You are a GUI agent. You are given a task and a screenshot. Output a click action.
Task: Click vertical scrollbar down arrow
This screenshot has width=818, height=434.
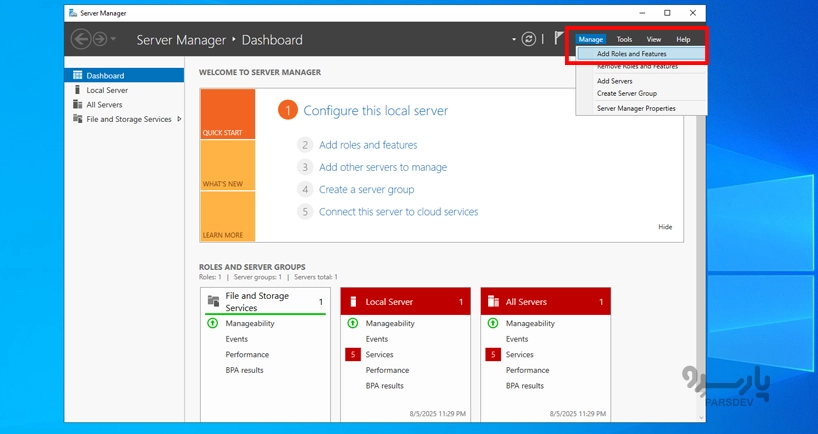click(x=701, y=418)
